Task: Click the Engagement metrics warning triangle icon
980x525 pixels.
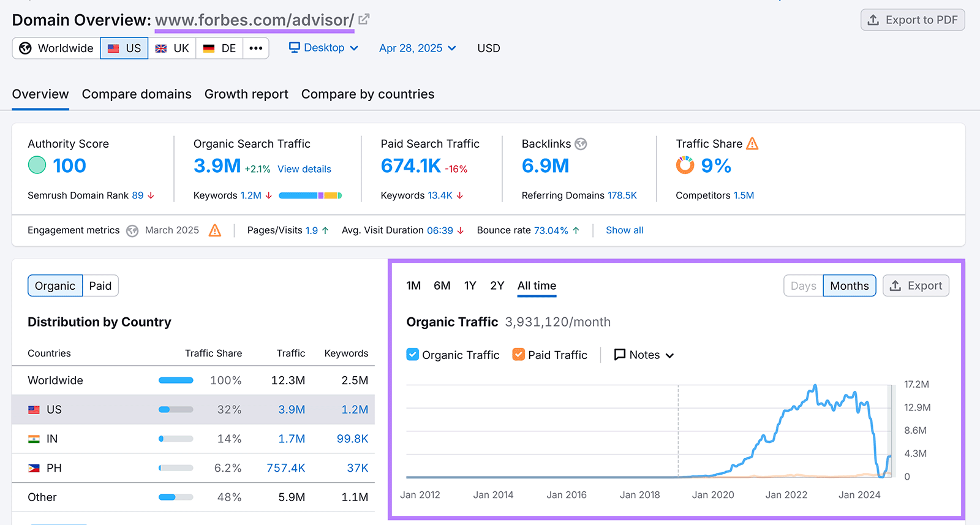Action: [215, 230]
